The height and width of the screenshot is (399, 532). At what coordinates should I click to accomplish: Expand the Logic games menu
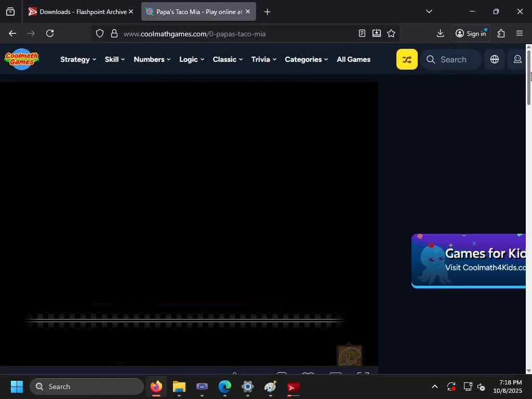(192, 59)
